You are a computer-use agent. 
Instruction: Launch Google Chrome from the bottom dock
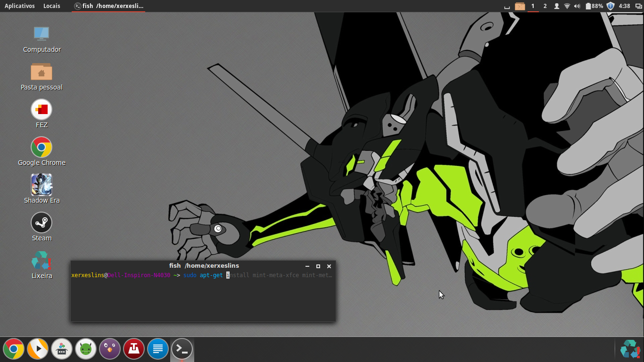pos(14,349)
